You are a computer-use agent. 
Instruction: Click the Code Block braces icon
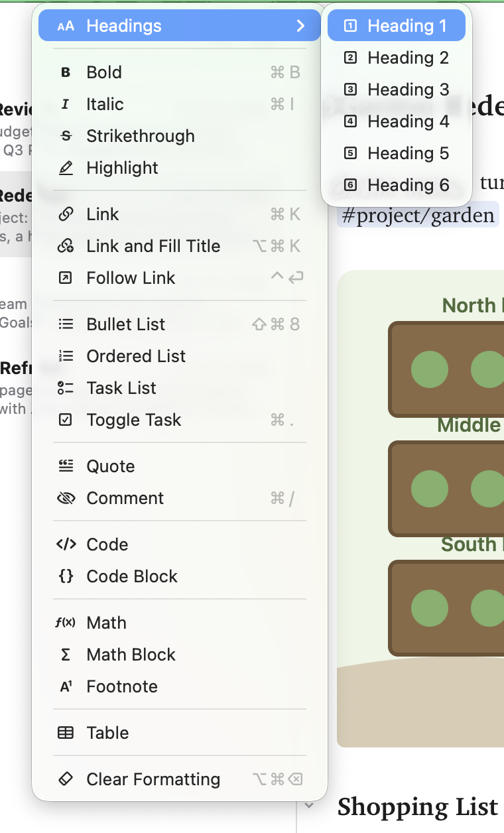tap(66, 576)
